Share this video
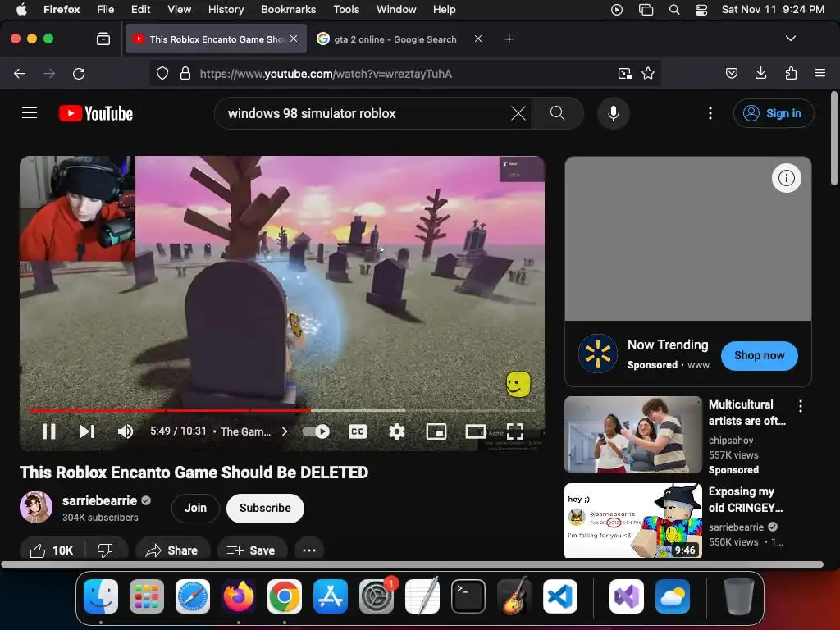This screenshot has width=840, height=630. (x=172, y=550)
